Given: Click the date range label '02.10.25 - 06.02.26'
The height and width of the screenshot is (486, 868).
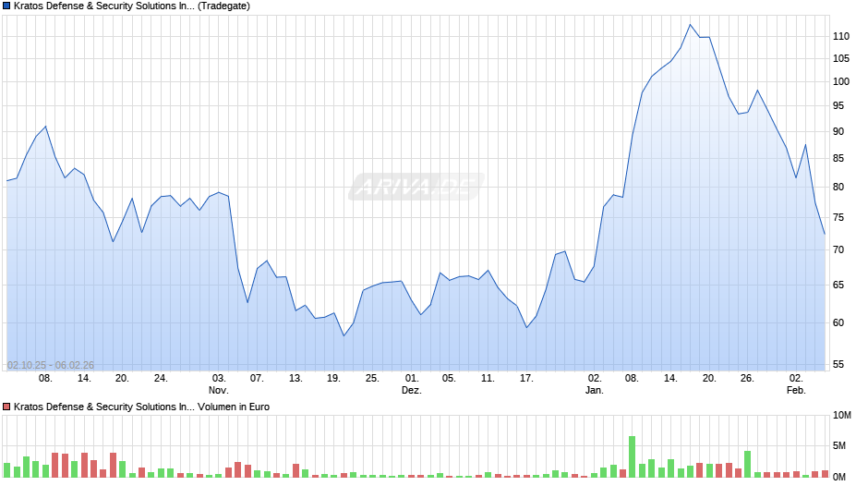Looking at the screenshot, I should (51, 365).
